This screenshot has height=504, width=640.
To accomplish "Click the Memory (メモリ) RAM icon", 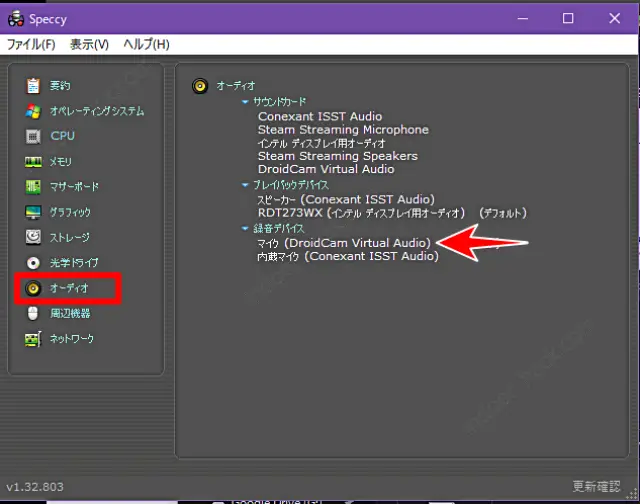I will pos(33,162).
